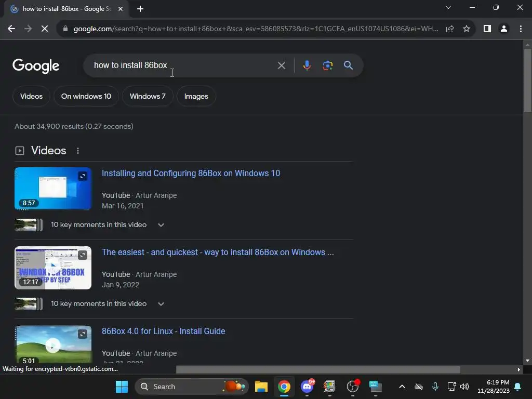Open Installing and Configuring 86Box video
The image size is (532, 399).
(x=191, y=174)
